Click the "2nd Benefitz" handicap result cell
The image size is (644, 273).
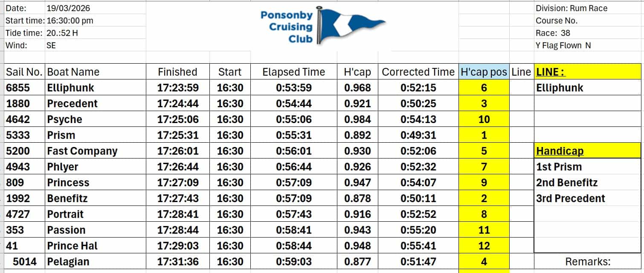[x=567, y=183]
